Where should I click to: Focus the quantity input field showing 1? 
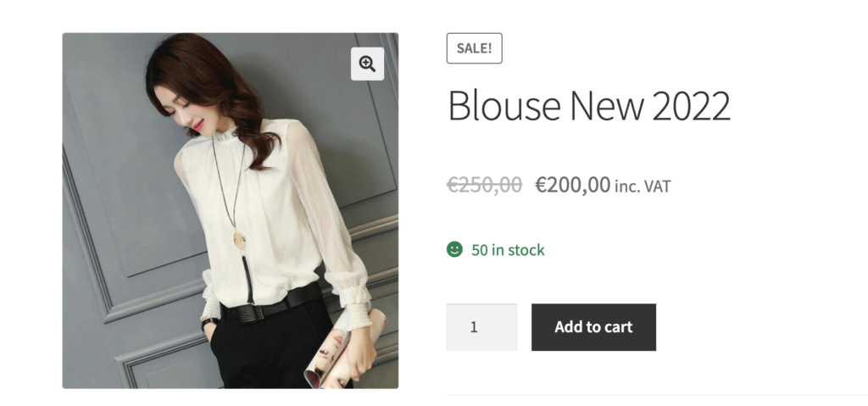pos(481,327)
